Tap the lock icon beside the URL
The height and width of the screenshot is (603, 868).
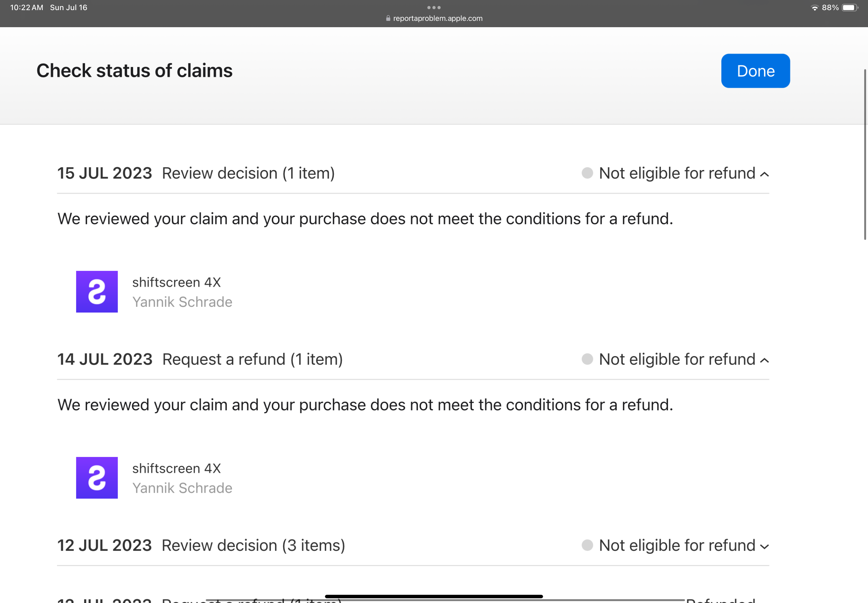coord(388,19)
